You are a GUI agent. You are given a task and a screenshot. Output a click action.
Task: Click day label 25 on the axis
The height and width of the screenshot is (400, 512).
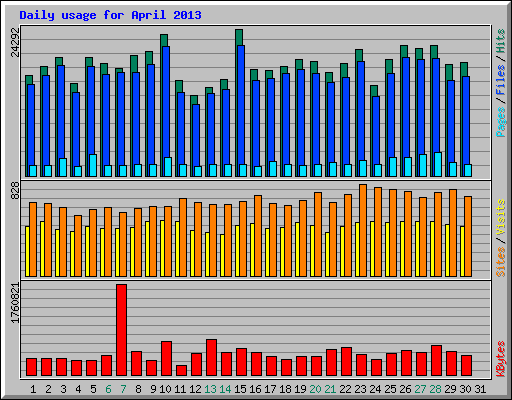(390, 389)
